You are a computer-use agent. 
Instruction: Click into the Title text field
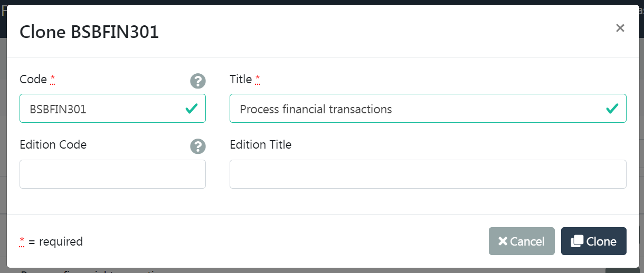[x=417, y=109]
